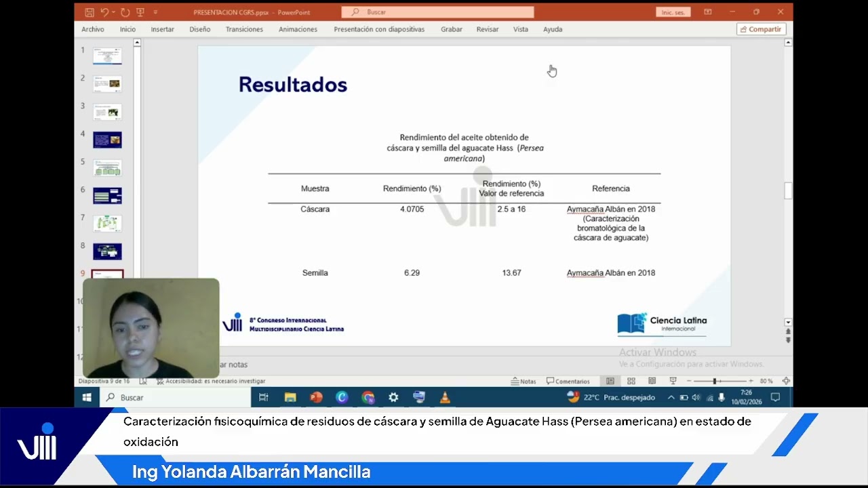Switch to Reading view icon

pyautogui.click(x=652, y=381)
